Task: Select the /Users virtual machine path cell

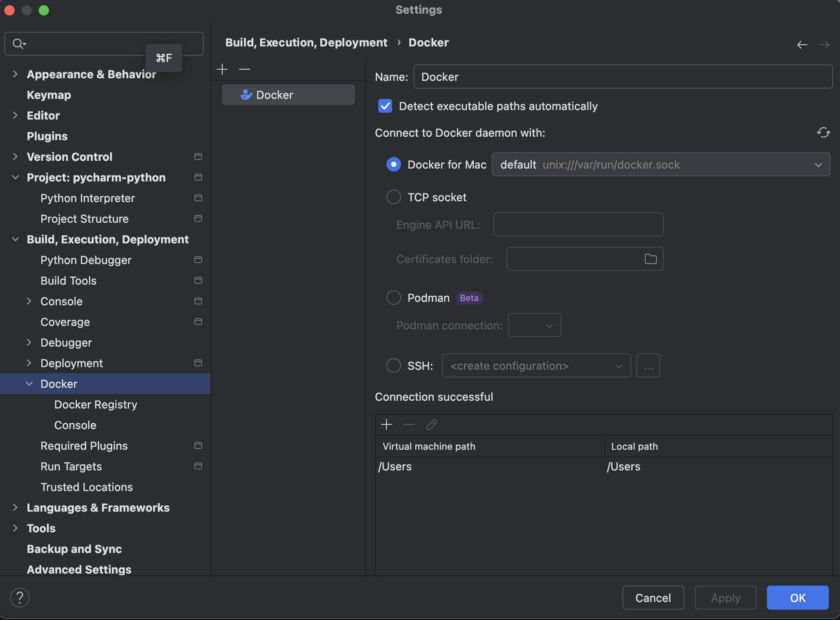Action: click(x=490, y=467)
